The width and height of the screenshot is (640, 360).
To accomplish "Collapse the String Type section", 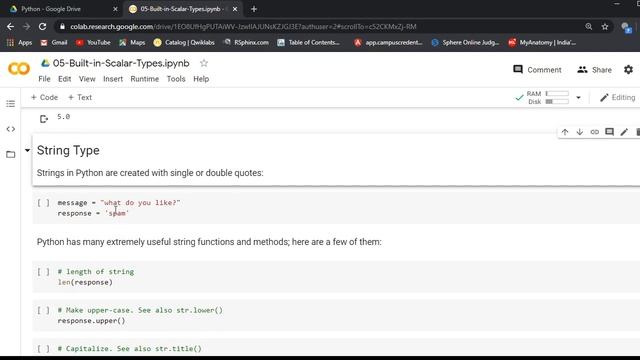I will pyautogui.click(x=27, y=150).
